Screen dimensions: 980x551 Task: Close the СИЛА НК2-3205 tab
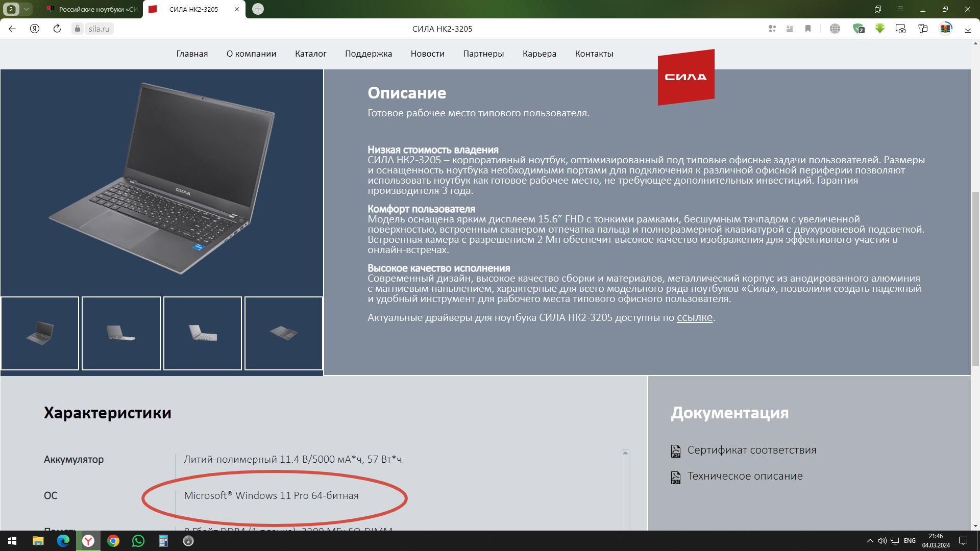pos(237,9)
